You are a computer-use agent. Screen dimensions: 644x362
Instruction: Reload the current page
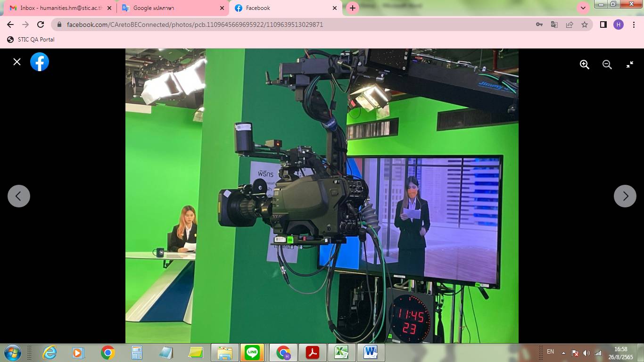click(41, 25)
